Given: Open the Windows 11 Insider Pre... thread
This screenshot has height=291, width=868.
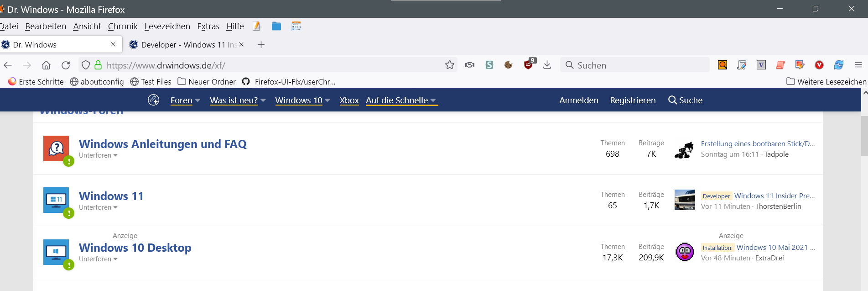Looking at the screenshot, I should [774, 196].
